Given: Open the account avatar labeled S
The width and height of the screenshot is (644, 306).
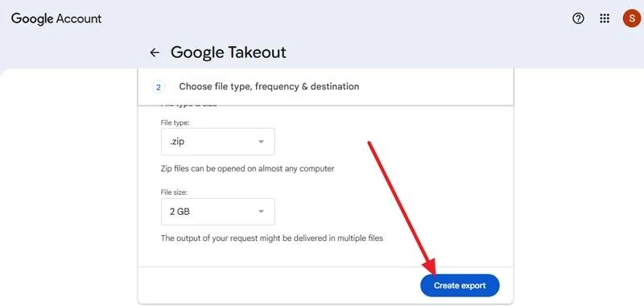Looking at the screenshot, I should [631, 19].
